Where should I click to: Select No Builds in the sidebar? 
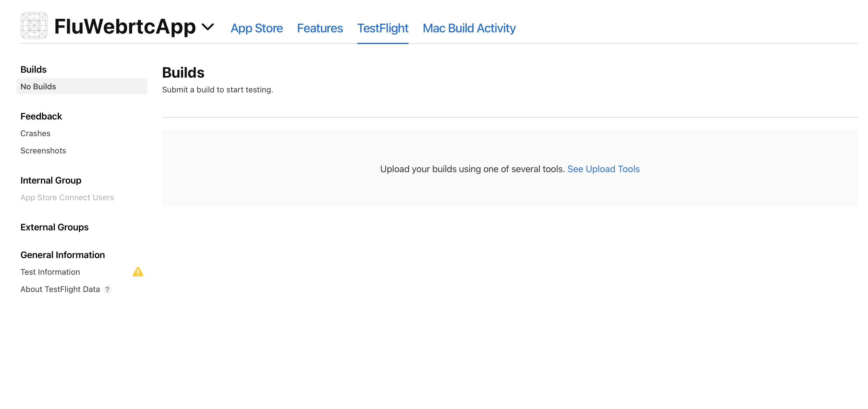coord(38,87)
